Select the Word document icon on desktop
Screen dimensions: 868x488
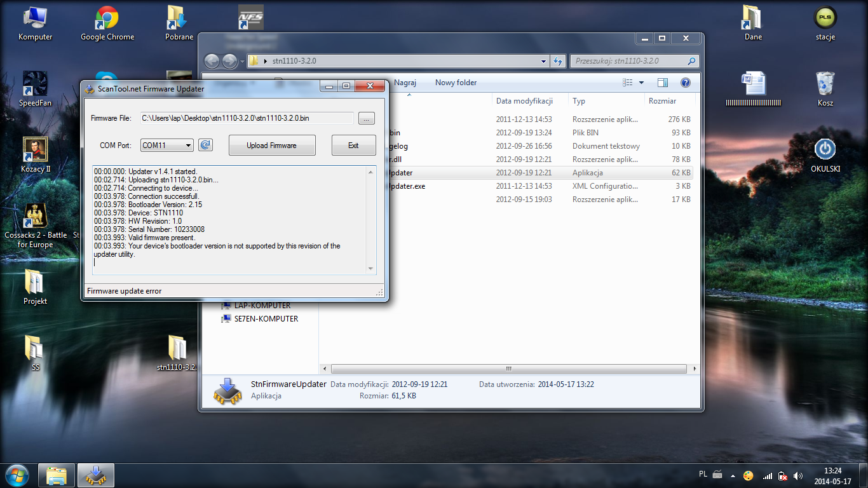coord(753,89)
